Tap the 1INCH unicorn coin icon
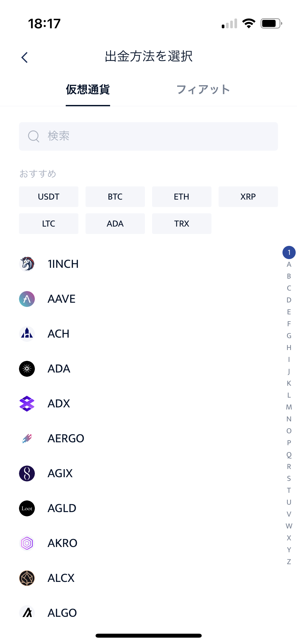The width and height of the screenshot is (297, 644). click(x=27, y=264)
